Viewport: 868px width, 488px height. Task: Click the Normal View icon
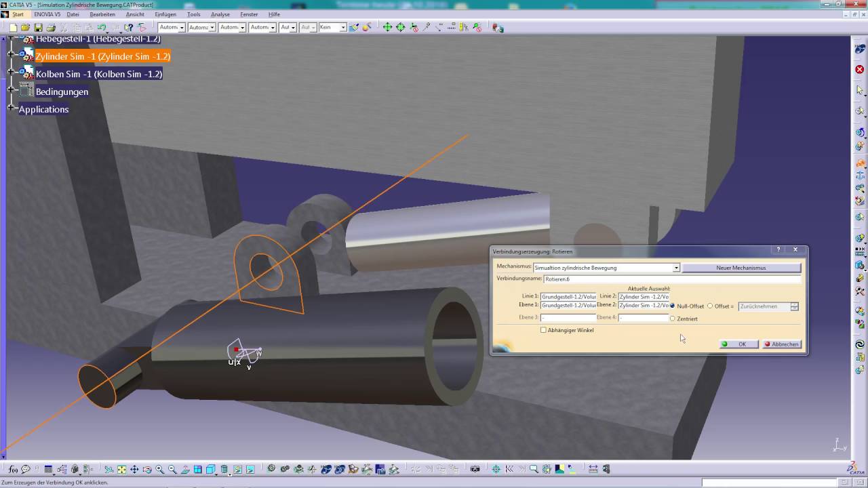tap(185, 469)
